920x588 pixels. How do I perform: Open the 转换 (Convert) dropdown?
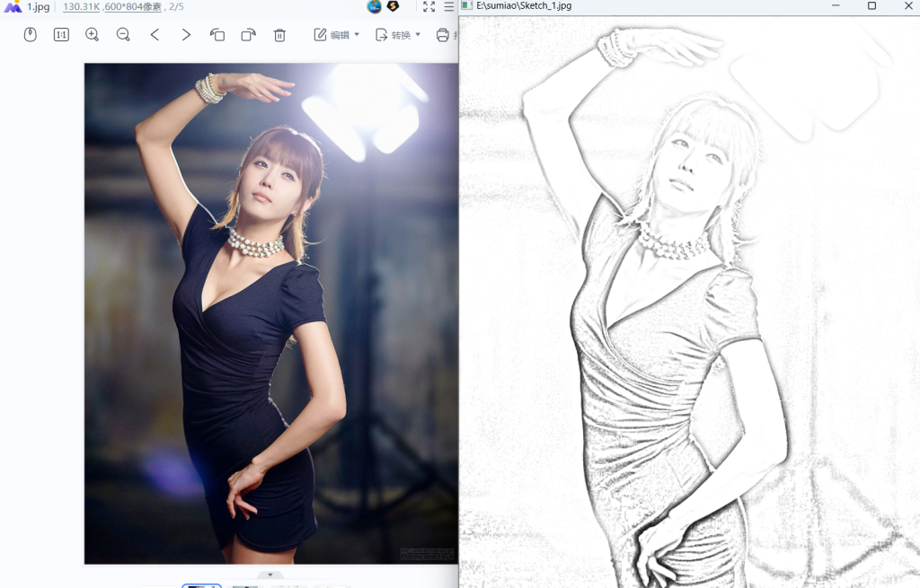coord(397,35)
